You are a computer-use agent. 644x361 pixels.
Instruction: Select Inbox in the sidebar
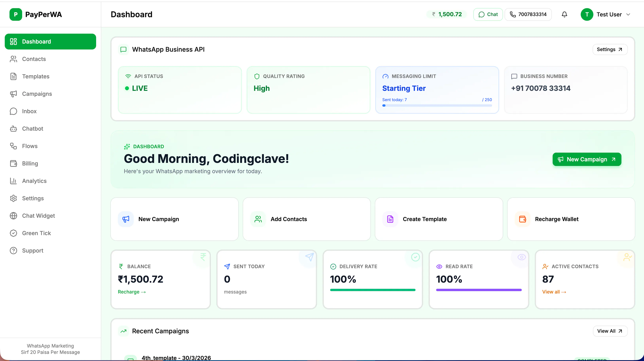[x=50, y=111]
